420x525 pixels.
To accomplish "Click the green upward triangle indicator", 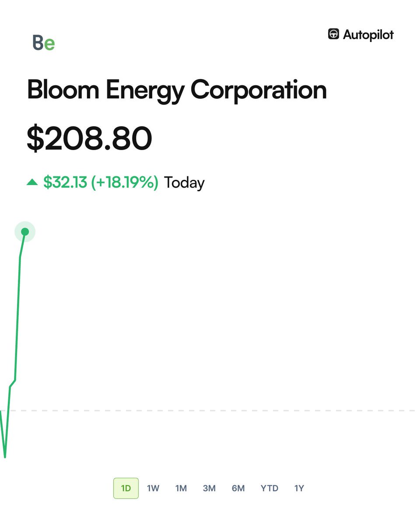I will tap(32, 182).
